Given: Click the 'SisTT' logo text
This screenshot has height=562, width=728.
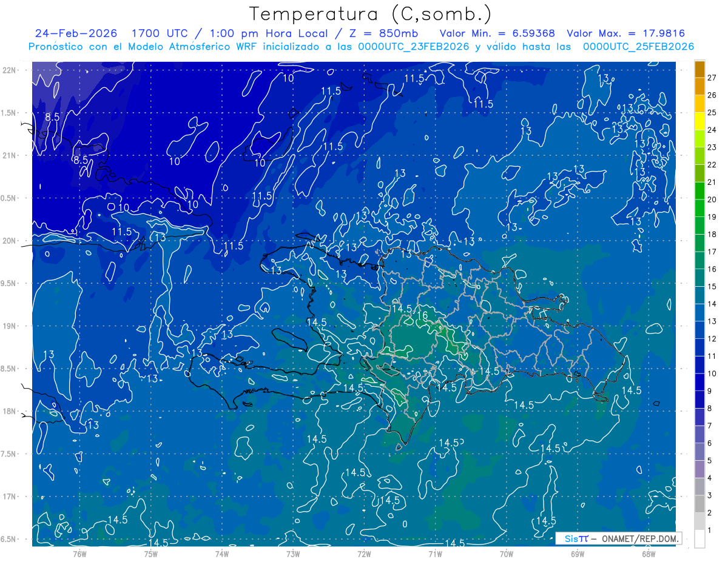Looking at the screenshot, I should [x=576, y=538].
